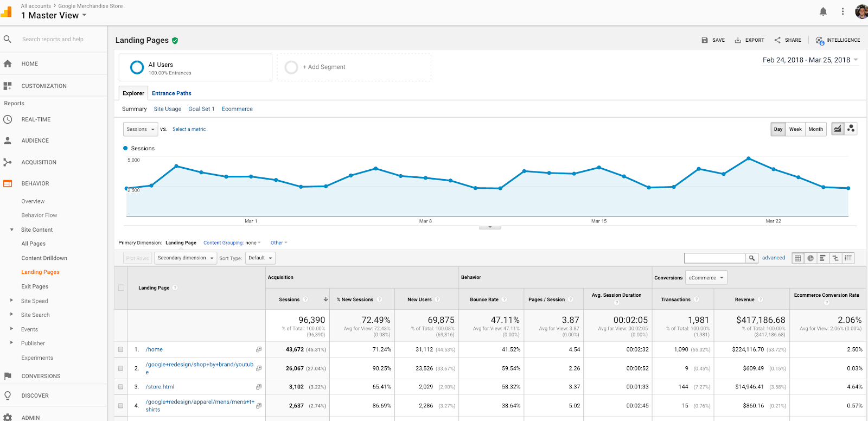Select the data table view icon
Screen dimensions: 868x421
[x=798, y=258]
